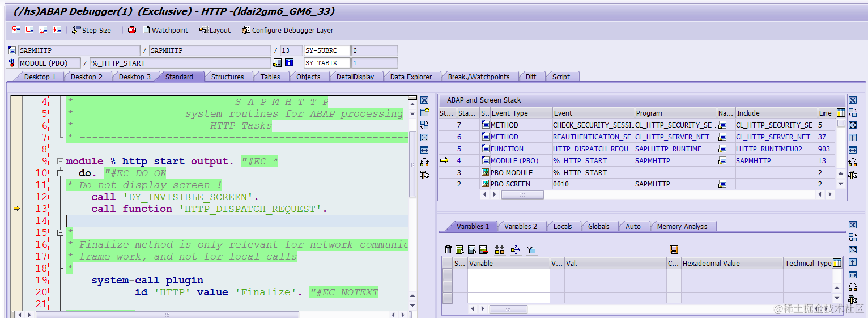This screenshot has height=318, width=868.
Task: Open the Memory Analysis tab
Action: (x=682, y=226)
